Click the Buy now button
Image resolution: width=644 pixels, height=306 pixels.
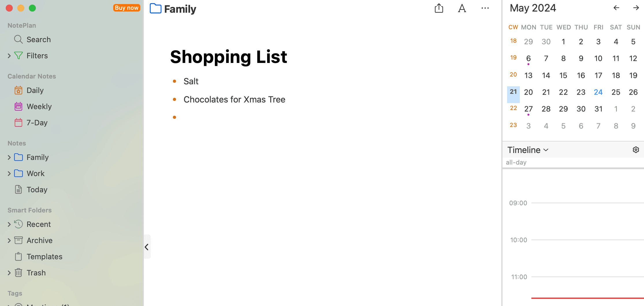coord(126,8)
